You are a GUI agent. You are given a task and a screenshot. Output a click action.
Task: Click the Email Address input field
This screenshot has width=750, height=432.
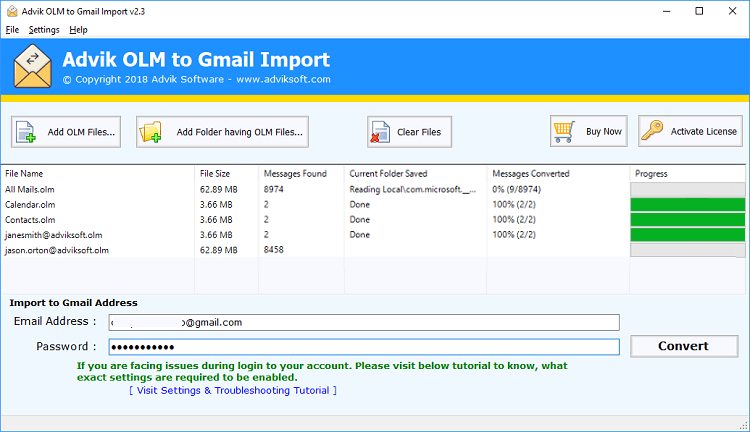click(x=364, y=322)
